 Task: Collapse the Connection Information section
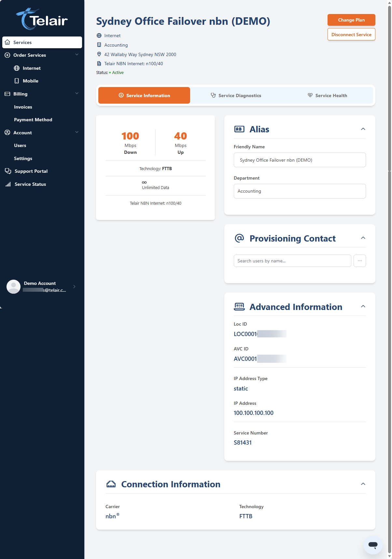(x=363, y=484)
